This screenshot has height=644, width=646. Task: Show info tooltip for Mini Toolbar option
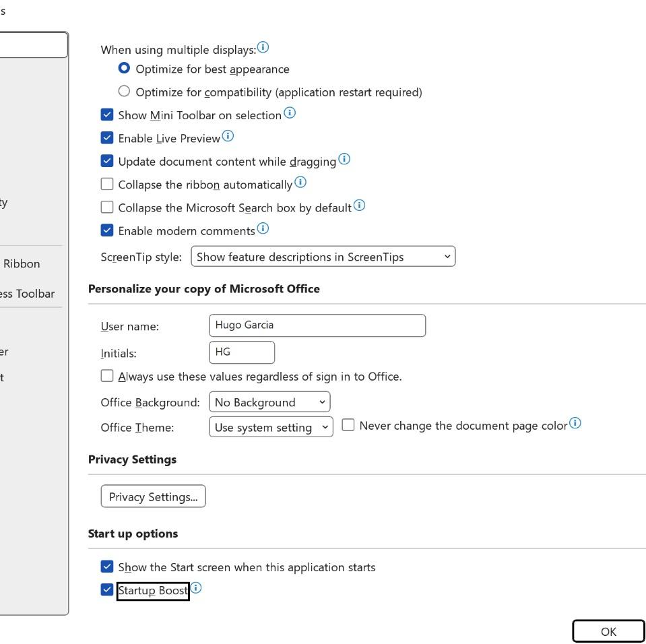point(290,112)
